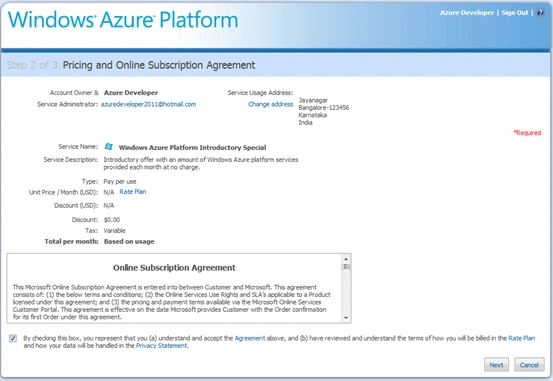The height and width of the screenshot is (381, 553).
Task: Click the agreement scrollbar up arrow
Action: [346, 259]
